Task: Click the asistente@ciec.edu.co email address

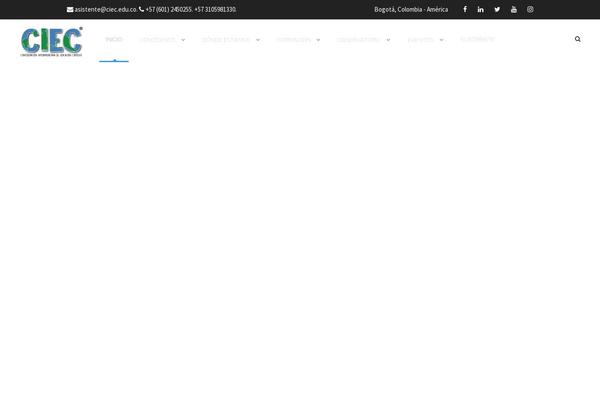Action: click(x=106, y=10)
